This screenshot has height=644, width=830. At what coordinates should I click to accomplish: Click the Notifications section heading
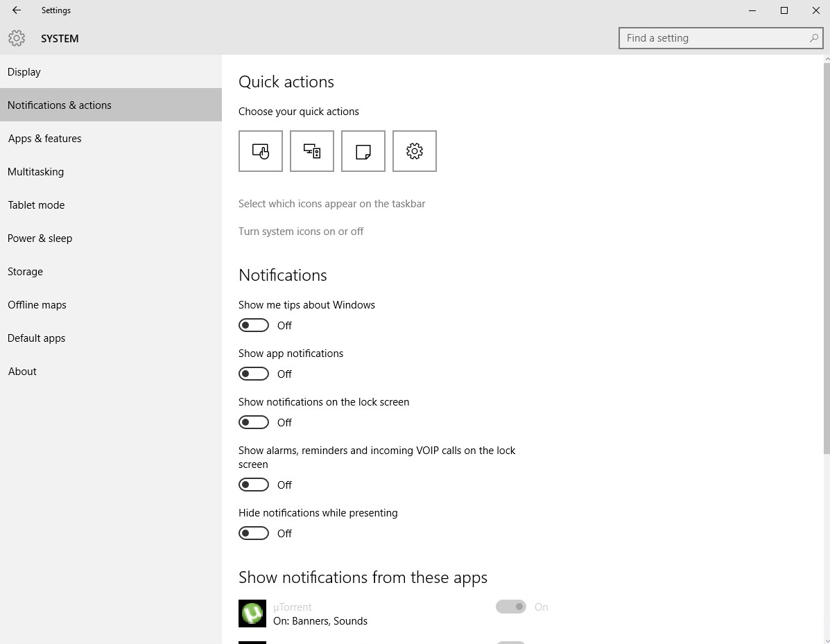pyautogui.click(x=283, y=275)
